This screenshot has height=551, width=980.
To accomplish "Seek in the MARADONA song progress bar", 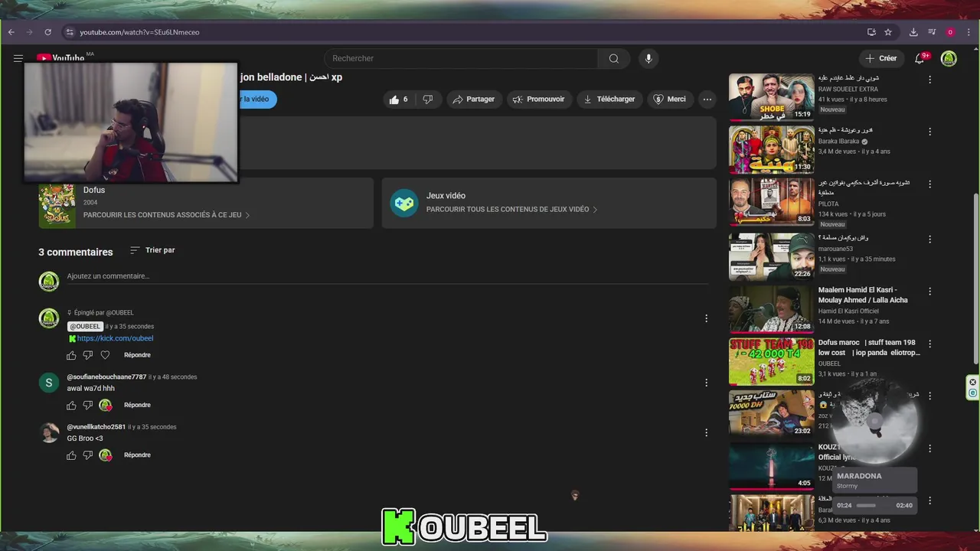I will pyautogui.click(x=874, y=505).
